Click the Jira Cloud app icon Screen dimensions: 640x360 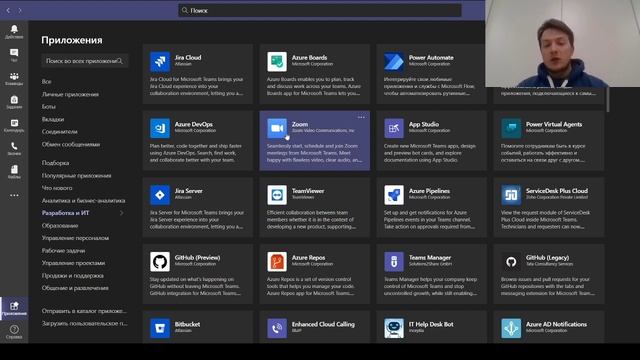(160, 62)
